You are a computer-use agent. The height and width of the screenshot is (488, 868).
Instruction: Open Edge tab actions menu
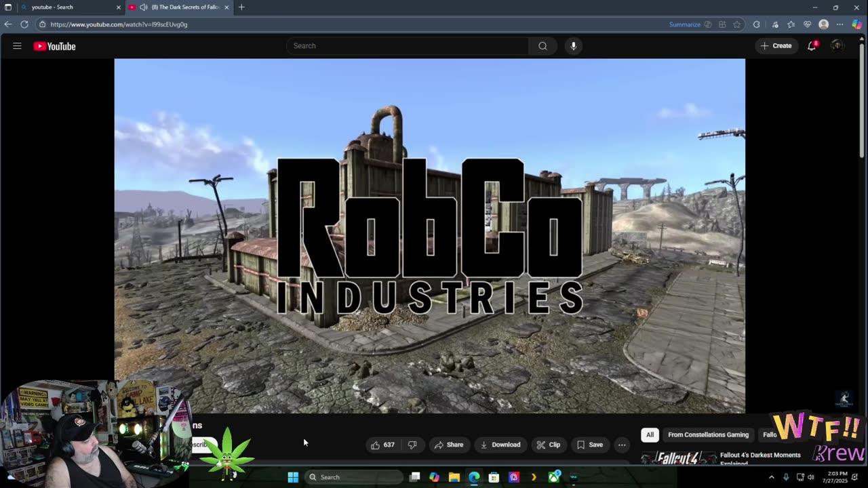pos(7,7)
